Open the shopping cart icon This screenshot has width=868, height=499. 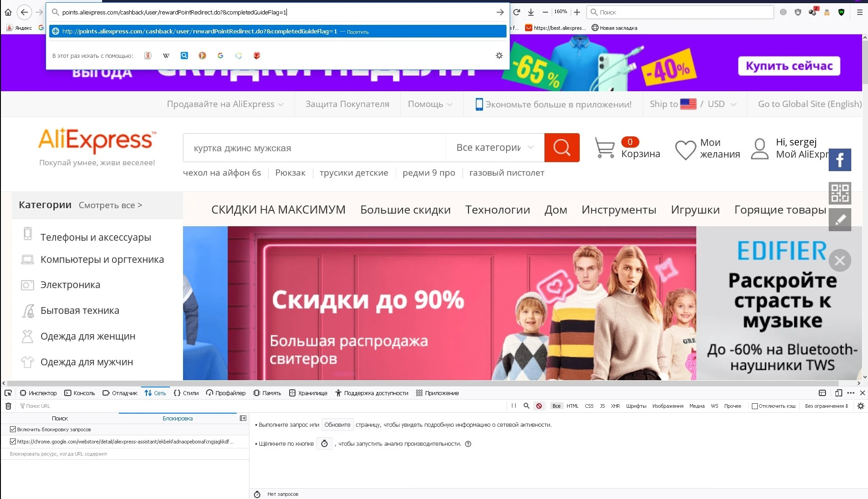click(x=605, y=148)
